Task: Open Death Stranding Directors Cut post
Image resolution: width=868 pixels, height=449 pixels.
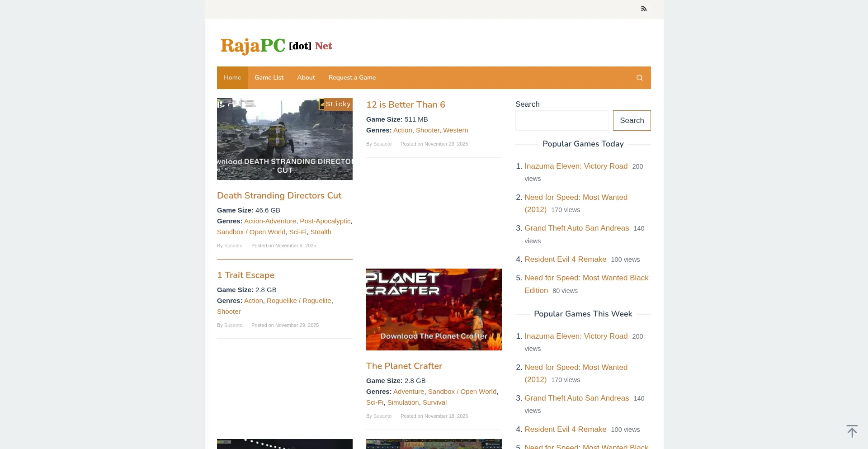Action: point(279,195)
